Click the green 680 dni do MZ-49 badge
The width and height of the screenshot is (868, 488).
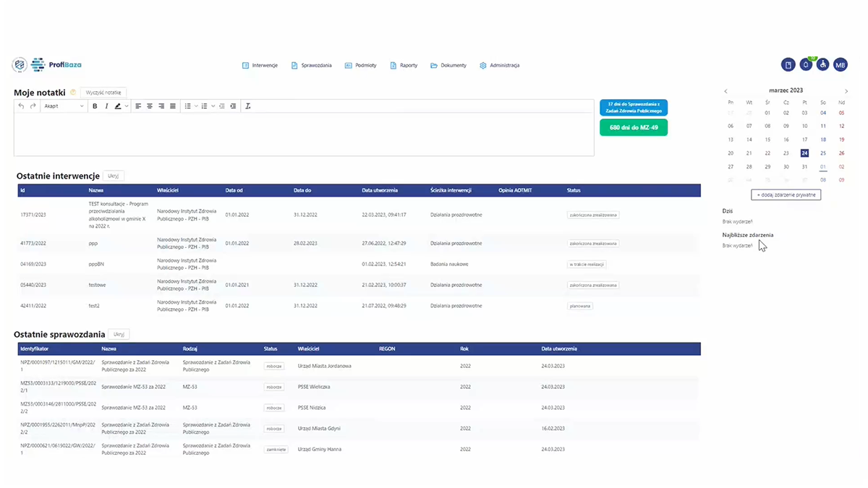[x=634, y=127]
